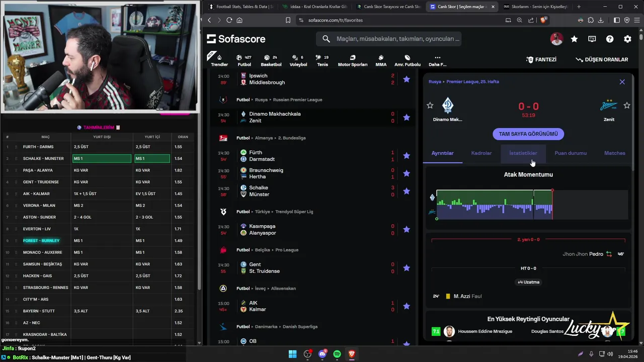Open the user profile avatar

pos(556,39)
